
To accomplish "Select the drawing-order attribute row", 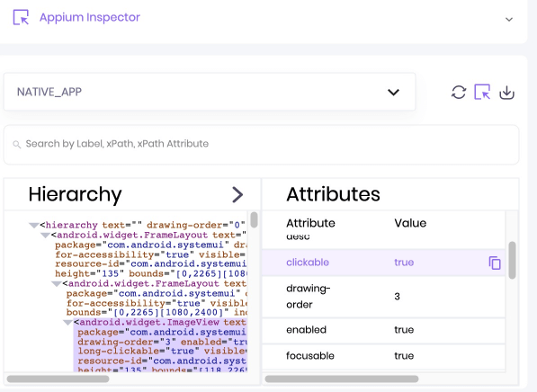I will (x=383, y=297).
